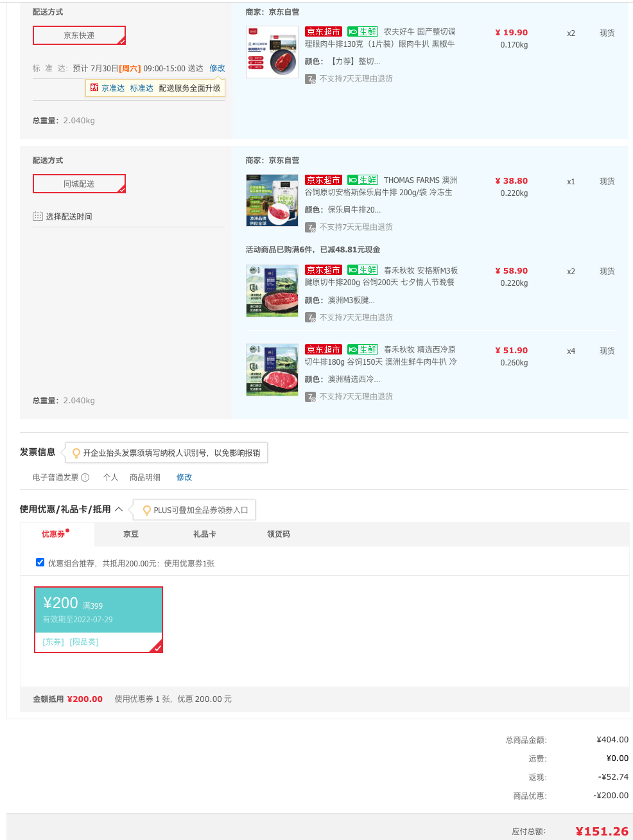This screenshot has width=633, height=840.
Task: Open 春禾秋牧 精选西冷原切牛排 product title
Action: click(x=381, y=356)
